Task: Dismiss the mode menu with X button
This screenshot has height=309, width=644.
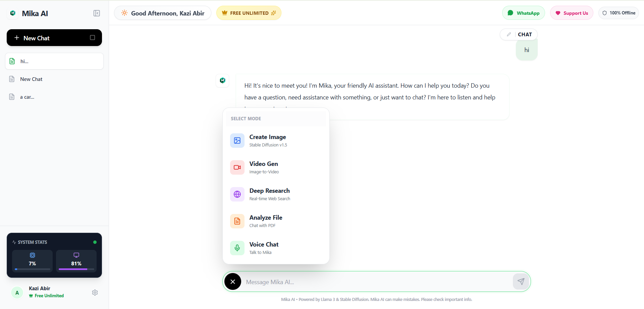Action: coord(233,281)
